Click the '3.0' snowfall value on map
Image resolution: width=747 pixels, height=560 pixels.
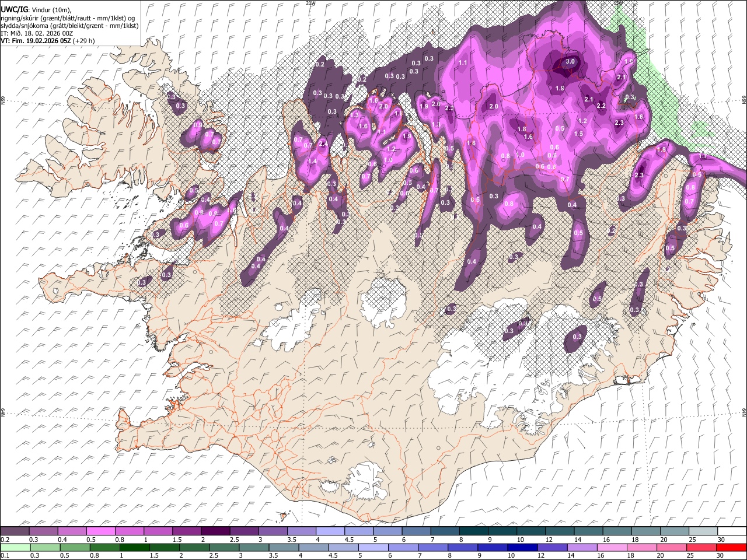click(x=571, y=61)
